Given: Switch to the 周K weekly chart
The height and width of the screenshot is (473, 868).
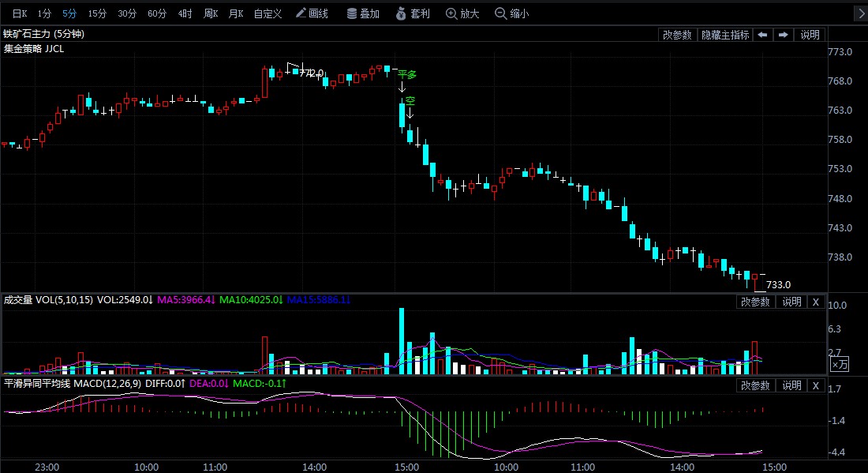Looking at the screenshot, I should point(211,13).
